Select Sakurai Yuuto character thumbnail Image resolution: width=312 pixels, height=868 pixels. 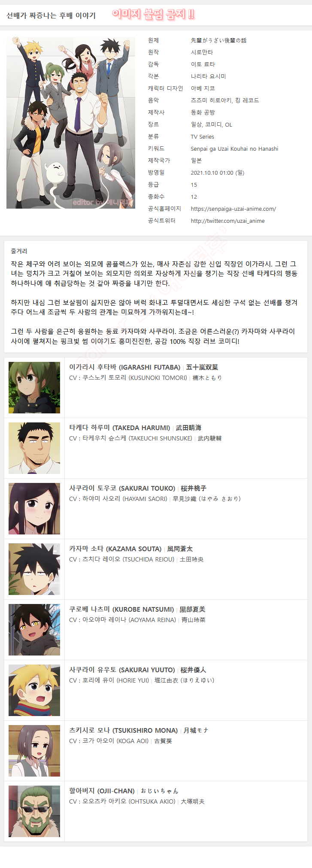click(34, 690)
